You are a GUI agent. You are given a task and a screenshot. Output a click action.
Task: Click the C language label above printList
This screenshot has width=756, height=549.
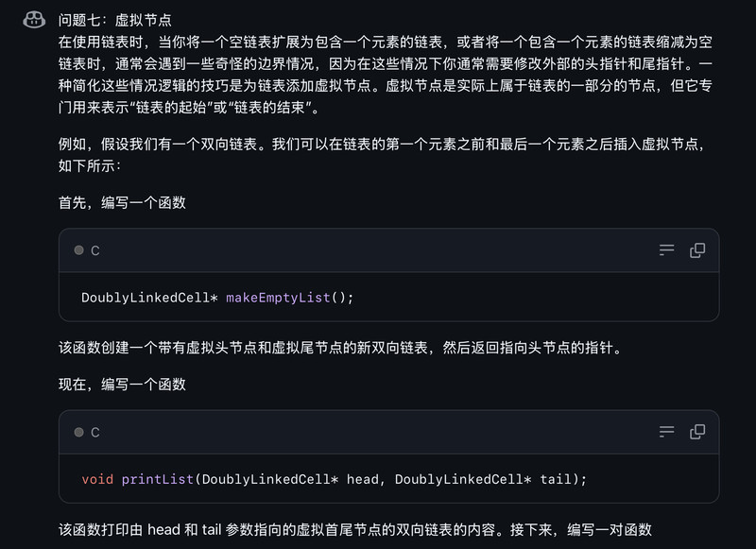(94, 432)
